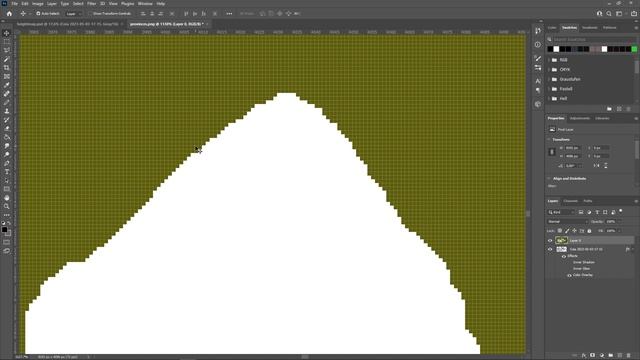Create a new layer group
The height and width of the screenshot is (360, 640).
click(611, 356)
